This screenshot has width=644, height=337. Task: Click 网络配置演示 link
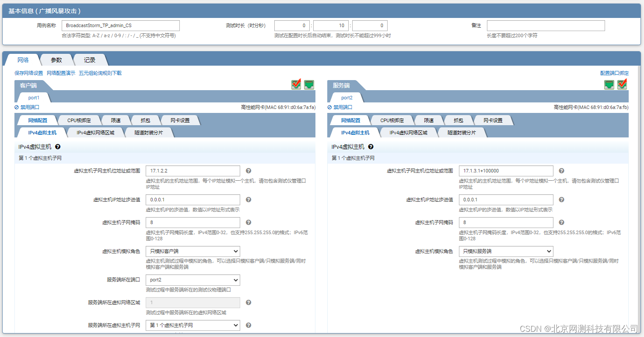61,73
